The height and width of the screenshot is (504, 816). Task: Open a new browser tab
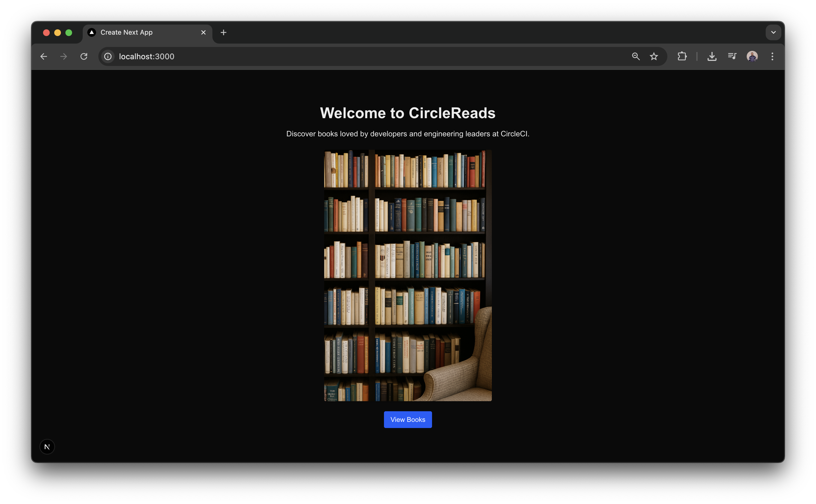coord(224,32)
